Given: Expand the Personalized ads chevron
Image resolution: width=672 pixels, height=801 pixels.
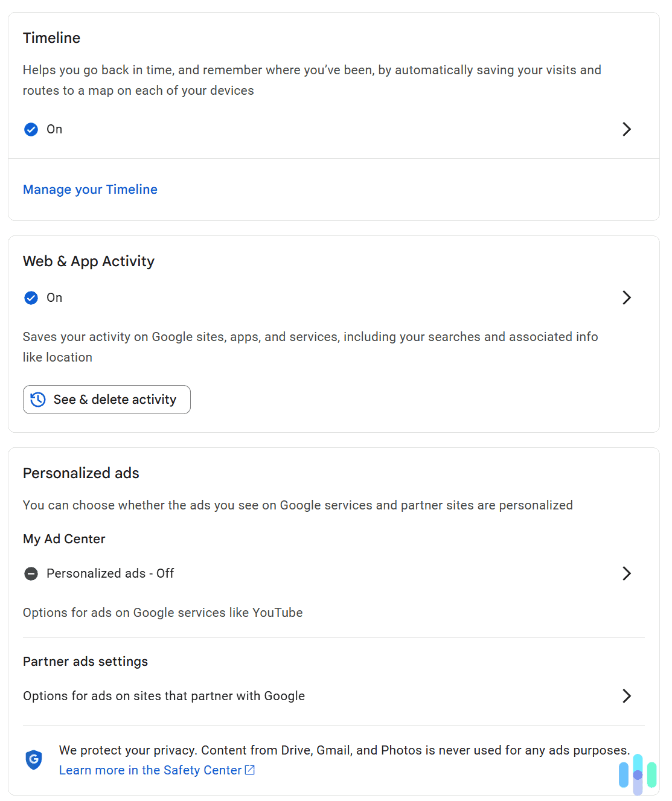Looking at the screenshot, I should [x=627, y=573].
